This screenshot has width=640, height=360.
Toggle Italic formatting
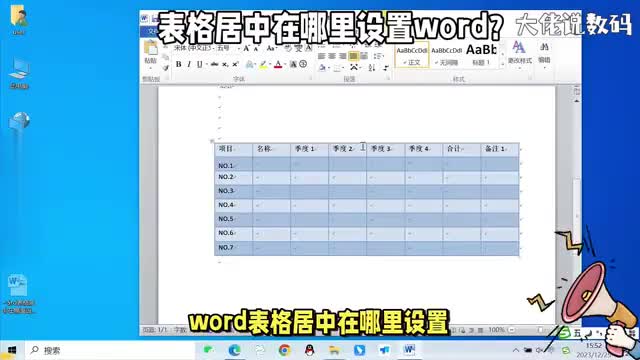coord(189,64)
